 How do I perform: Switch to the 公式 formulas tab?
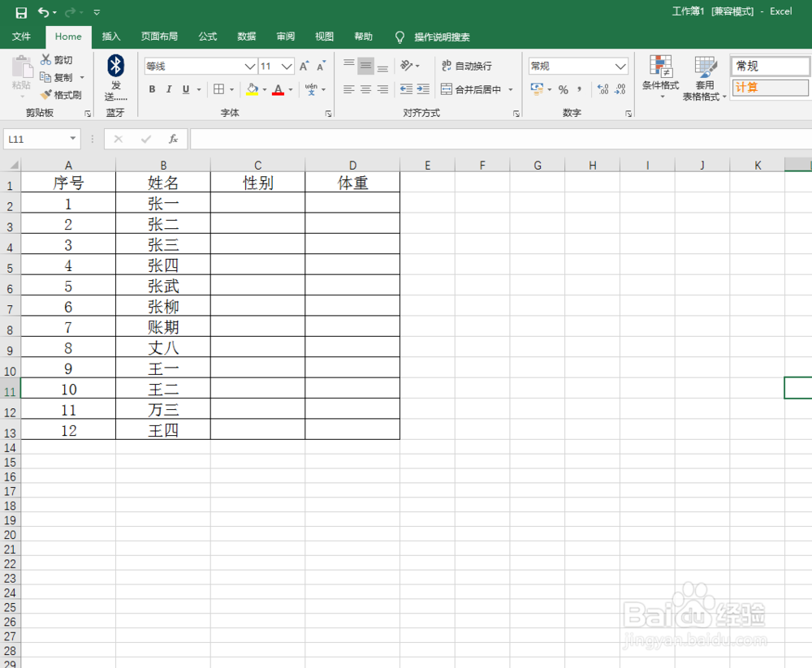click(208, 37)
